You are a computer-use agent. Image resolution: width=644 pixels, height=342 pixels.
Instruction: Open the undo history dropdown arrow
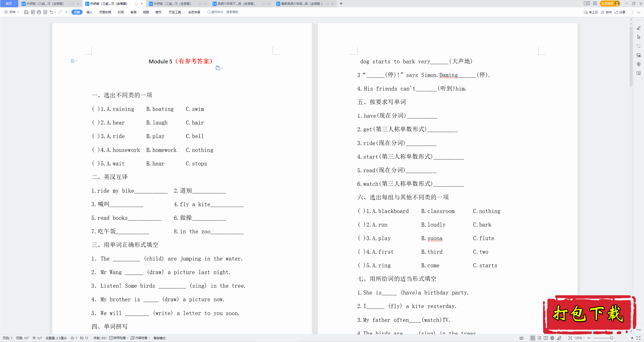pyautogui.click(x=55, y=12)
